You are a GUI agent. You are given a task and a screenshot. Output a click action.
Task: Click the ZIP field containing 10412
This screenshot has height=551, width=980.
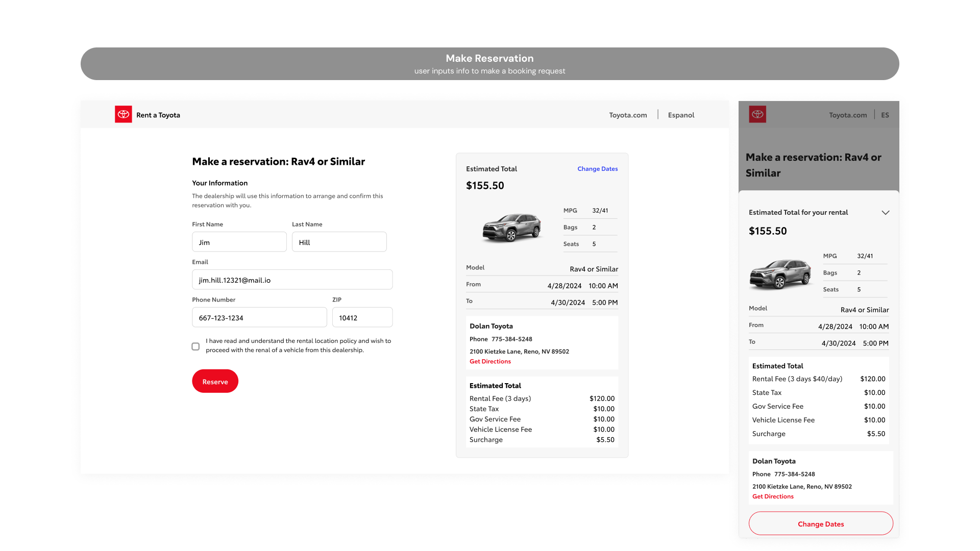coord(362,317)
